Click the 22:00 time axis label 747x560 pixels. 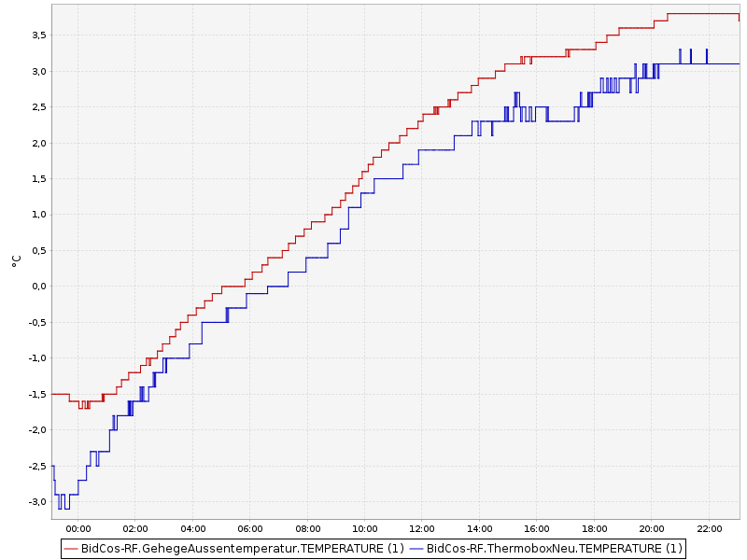(709, 529)
